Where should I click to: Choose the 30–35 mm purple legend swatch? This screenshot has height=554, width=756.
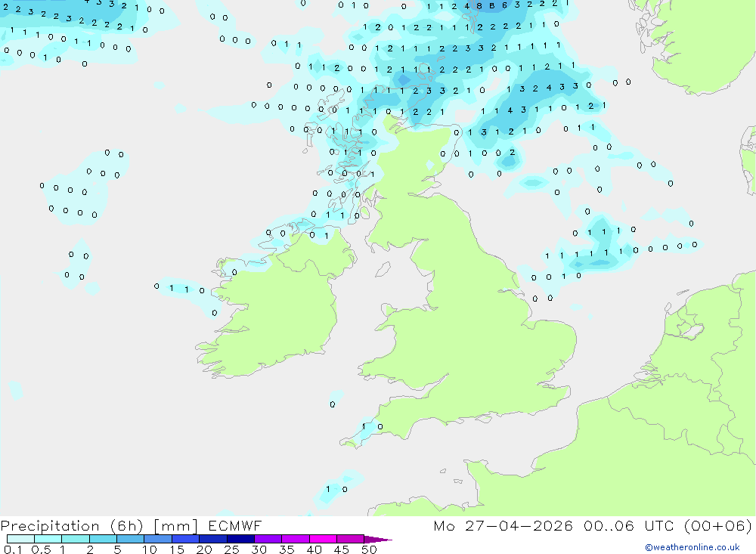click(x=268, y=539)
